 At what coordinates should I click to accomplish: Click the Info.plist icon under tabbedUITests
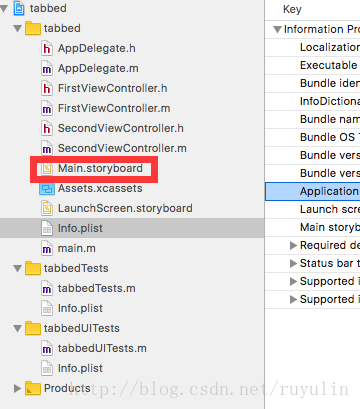[47, 368]
